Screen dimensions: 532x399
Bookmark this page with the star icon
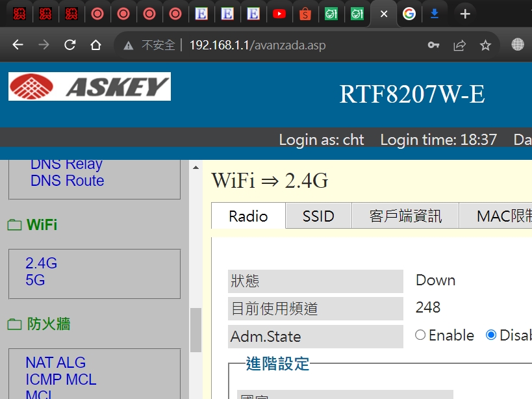pos(485,45)
